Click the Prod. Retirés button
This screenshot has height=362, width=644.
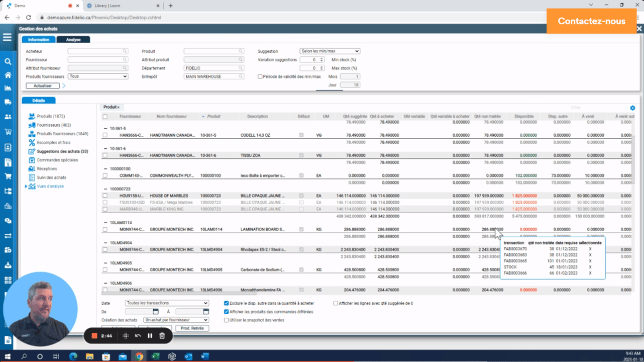(192, 328)
